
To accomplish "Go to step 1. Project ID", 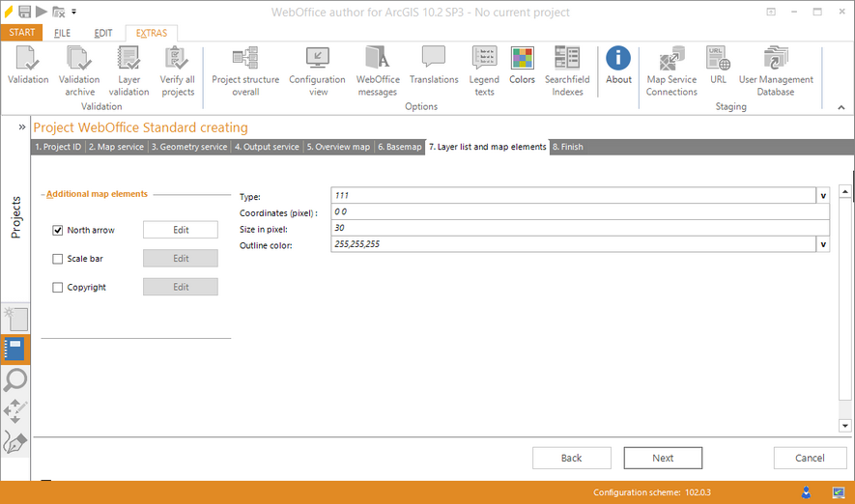I will [x=58, y=147].
